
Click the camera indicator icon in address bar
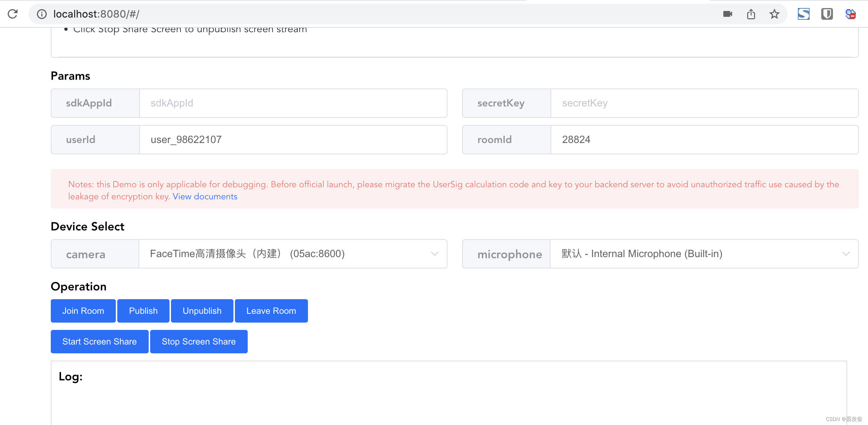(x=727, y=14)
